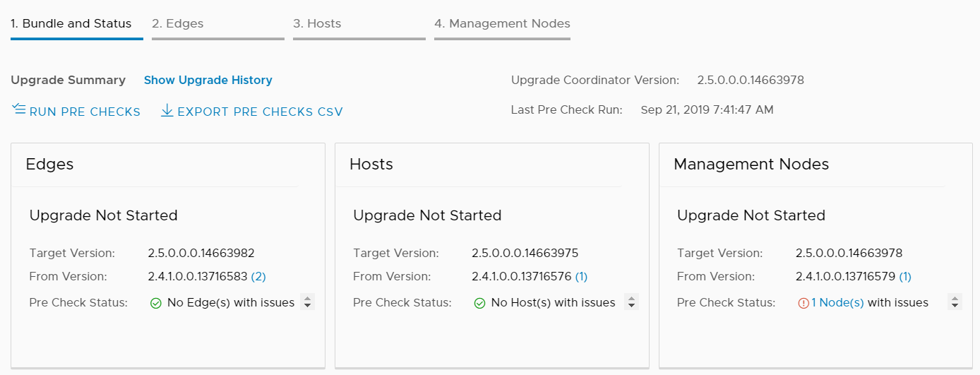Select the Bundle and Status tab
980x375 pixels.
[x=71, y=23]
